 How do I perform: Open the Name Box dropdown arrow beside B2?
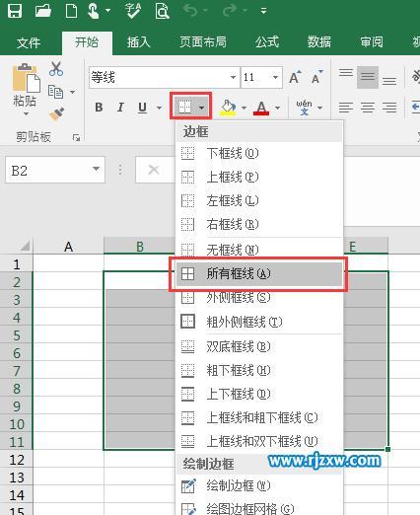pos(96,169)
